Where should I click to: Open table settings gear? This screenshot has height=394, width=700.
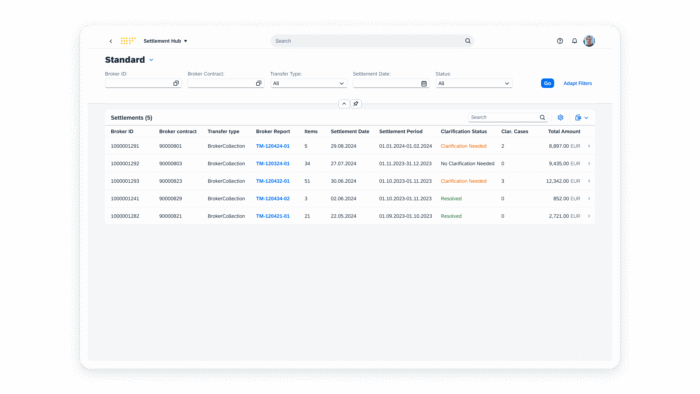click(x=560, y=118)
